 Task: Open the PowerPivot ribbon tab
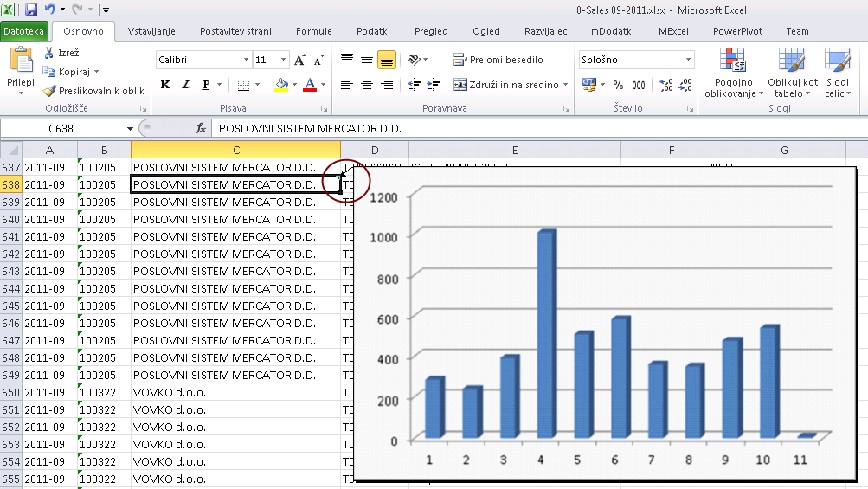[x=737, y=31]
